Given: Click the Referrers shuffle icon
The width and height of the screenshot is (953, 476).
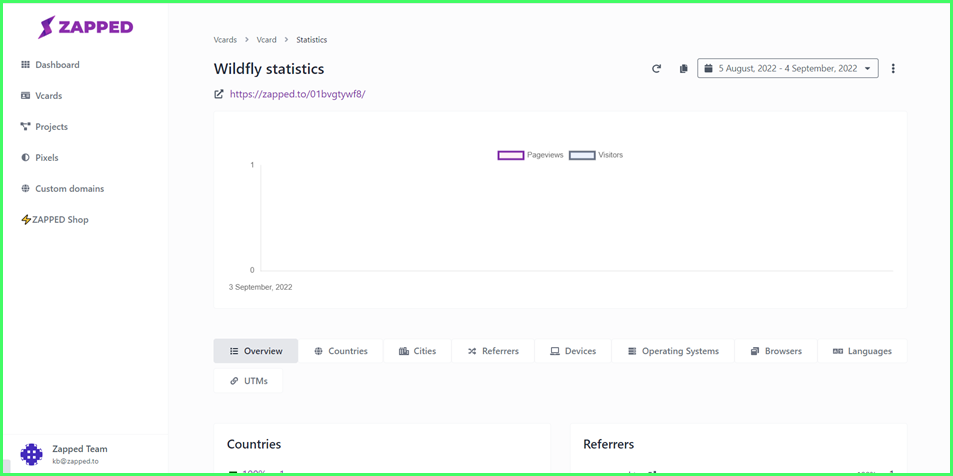Looking at the screenshot, I should tap(472, 351).
